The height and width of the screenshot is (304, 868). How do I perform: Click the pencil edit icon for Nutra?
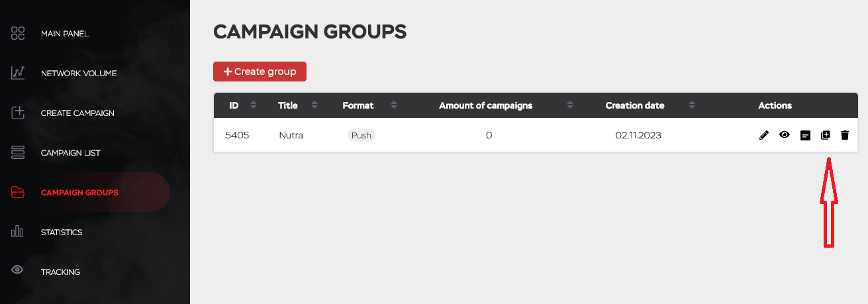(764, 135)
